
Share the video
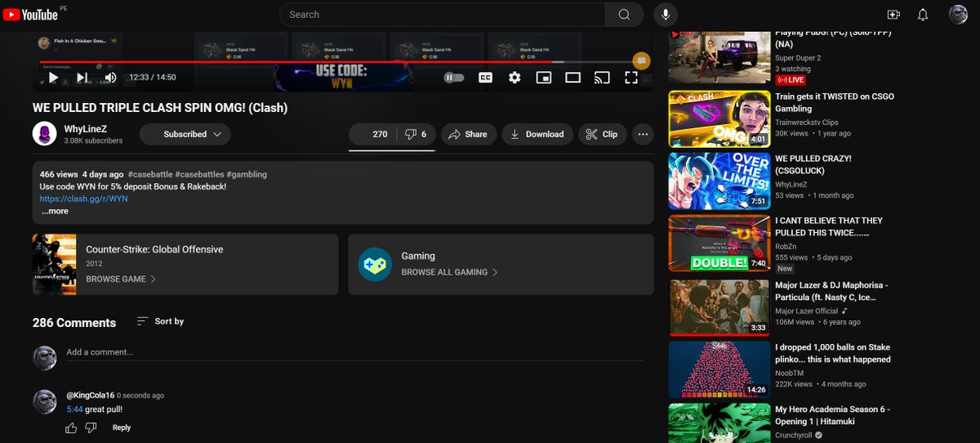[x=469, y=134]
